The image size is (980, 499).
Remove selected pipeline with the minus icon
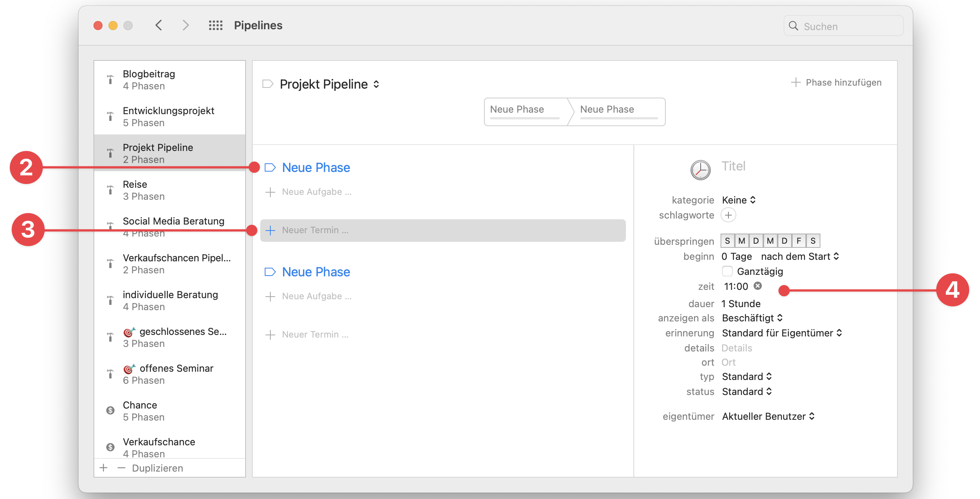(121, 468)
